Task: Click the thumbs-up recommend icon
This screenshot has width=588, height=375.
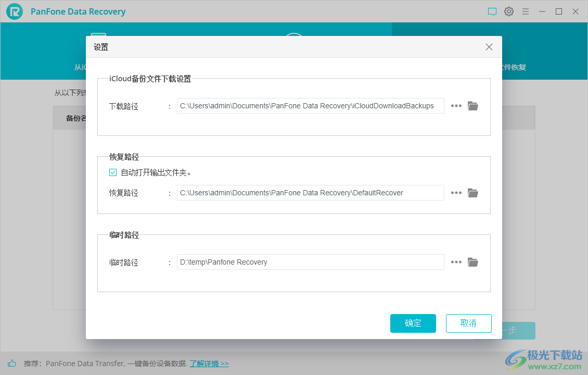Action: [x=12, y=363]
